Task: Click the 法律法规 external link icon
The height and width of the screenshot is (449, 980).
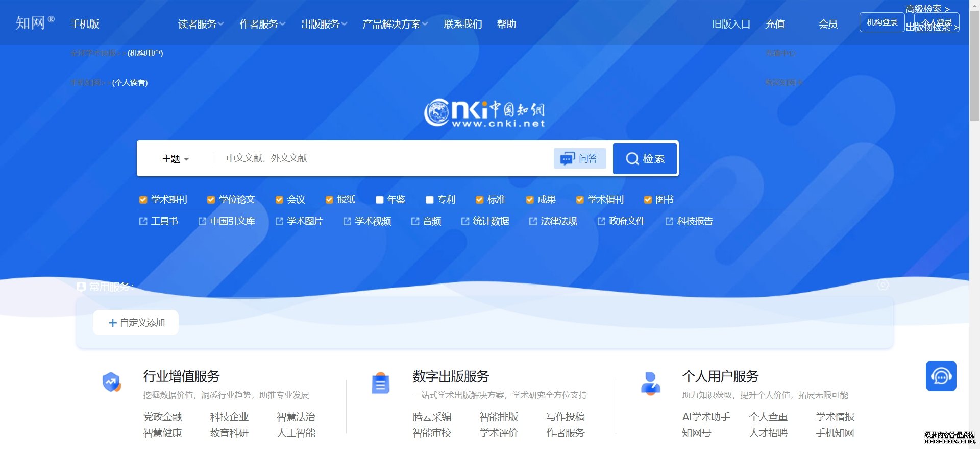Action: pos(533,221)
